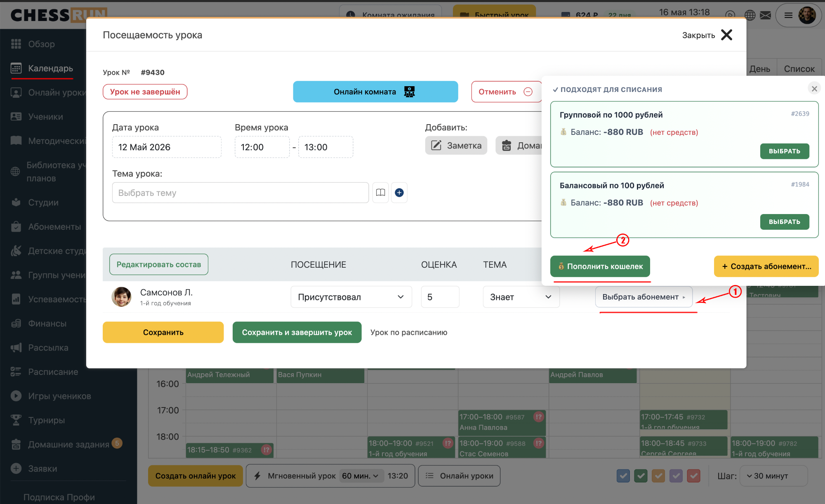Open the Знает topic dropdown
This screenshot has height=504, width=825.
point(521,297)
